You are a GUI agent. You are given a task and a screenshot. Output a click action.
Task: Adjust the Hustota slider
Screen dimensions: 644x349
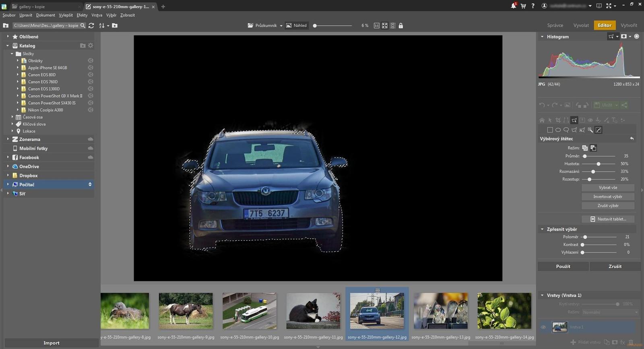(x=599, y=164)
